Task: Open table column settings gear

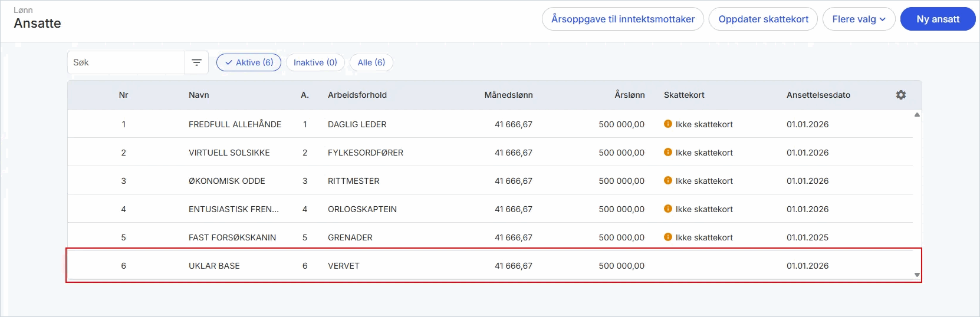Action: click(x=901, y=95)
